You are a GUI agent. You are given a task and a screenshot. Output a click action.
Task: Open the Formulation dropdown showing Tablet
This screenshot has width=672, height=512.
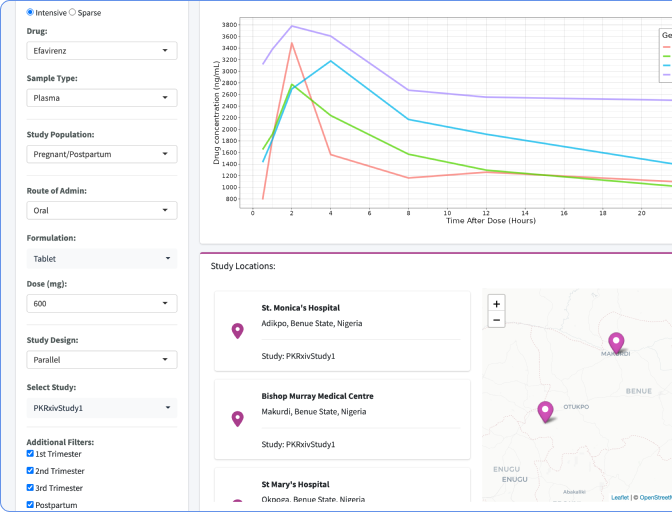(x=102, y=259)
